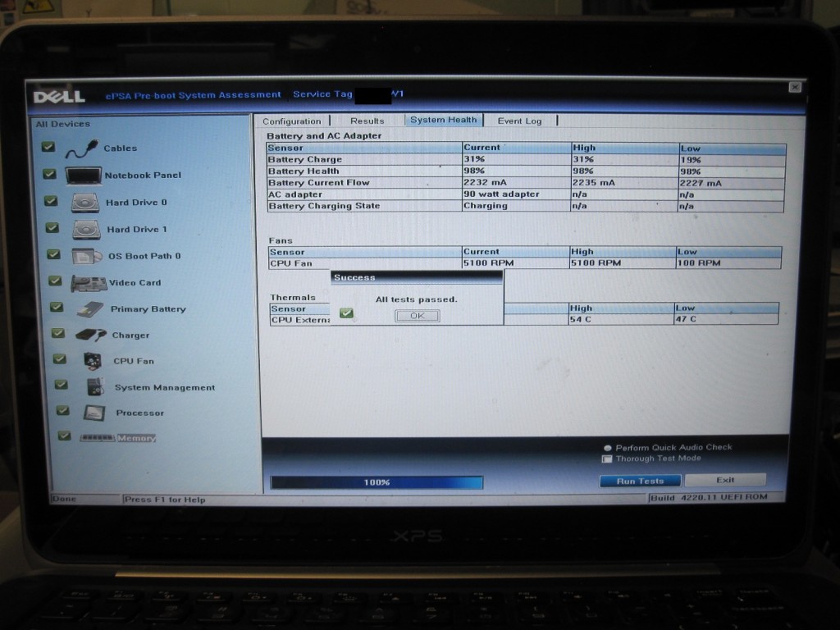Toggle the Memory checkbox
Image resolution: width=840 pixels, height=630 pixels.
[64, 436]
